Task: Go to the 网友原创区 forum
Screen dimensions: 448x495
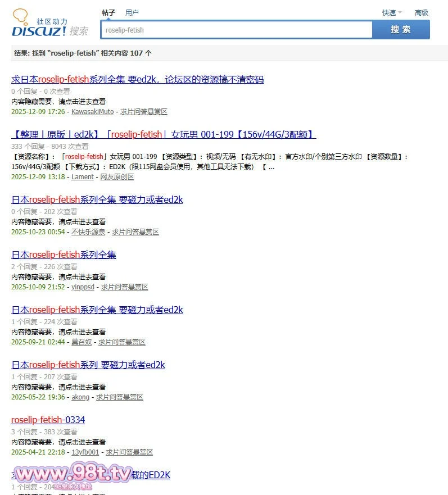Action: pos(117,177)
